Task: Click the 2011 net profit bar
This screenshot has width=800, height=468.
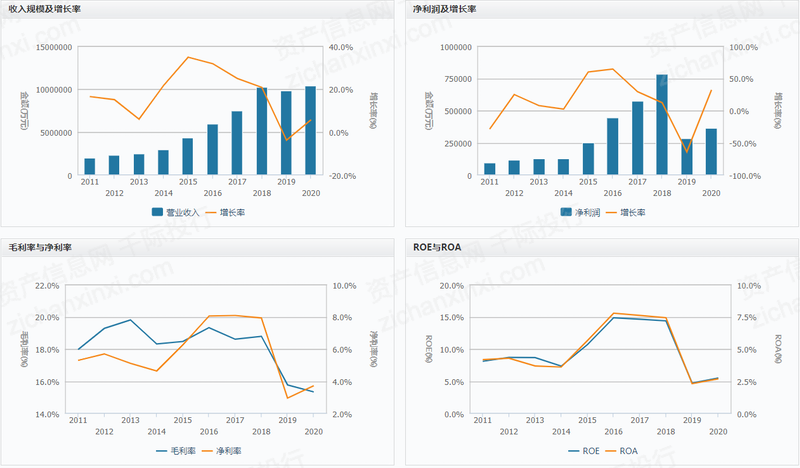Action: point(490,169)
